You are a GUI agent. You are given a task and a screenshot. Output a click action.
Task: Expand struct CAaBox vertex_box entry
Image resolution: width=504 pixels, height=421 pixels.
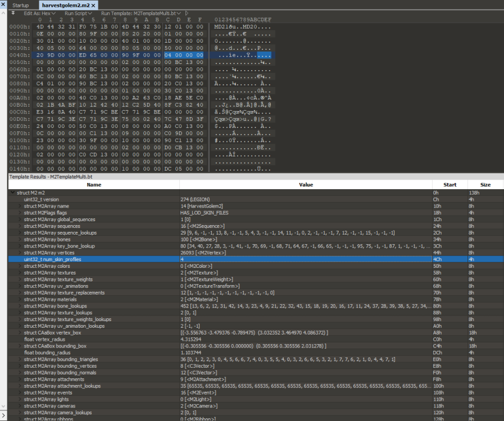click(x=21, y=332)
